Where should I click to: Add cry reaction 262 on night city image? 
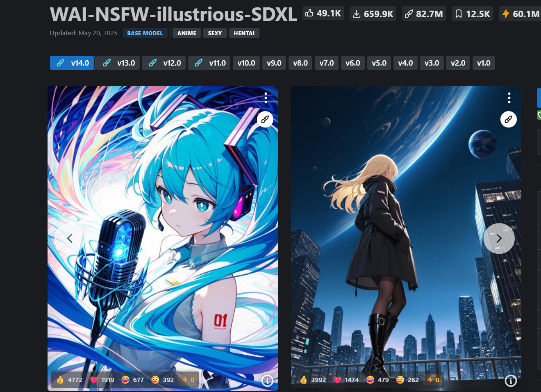tap(407, 380)
